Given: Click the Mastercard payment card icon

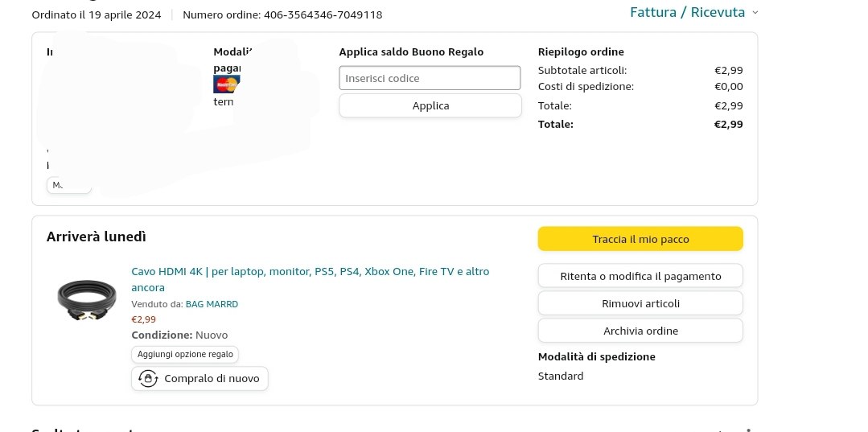Looking at the screenshot, I should [227, 84].
